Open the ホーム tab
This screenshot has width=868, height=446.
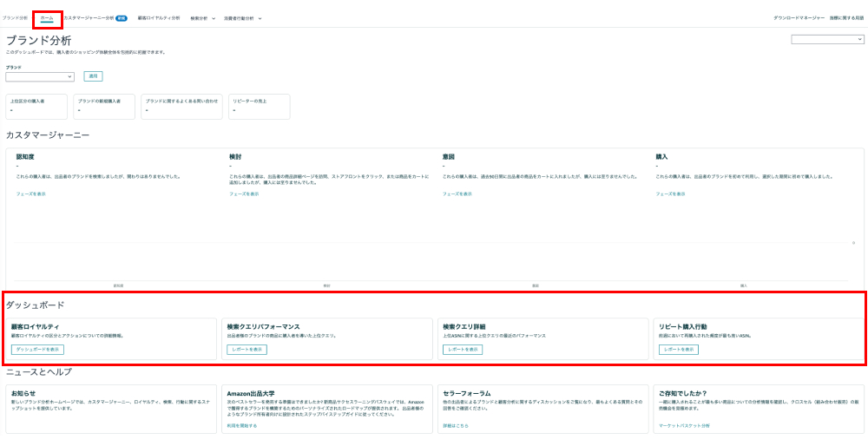point(47,18)
